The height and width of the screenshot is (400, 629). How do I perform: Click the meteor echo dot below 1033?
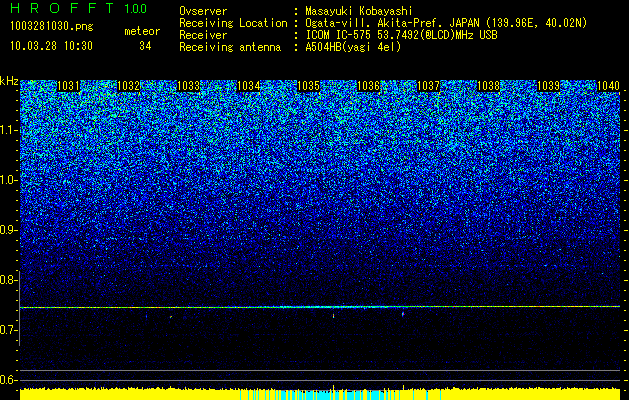pos(171,317)
